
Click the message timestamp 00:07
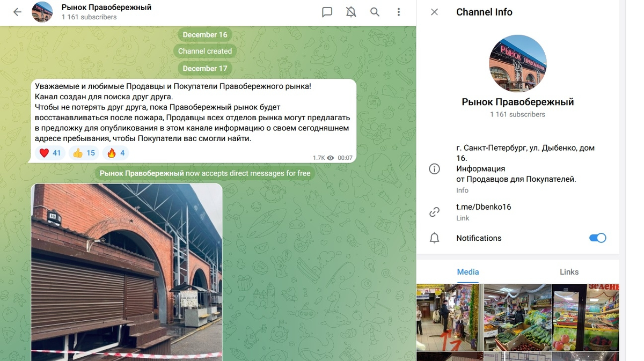pyautogui.click(x=345, y=158)
